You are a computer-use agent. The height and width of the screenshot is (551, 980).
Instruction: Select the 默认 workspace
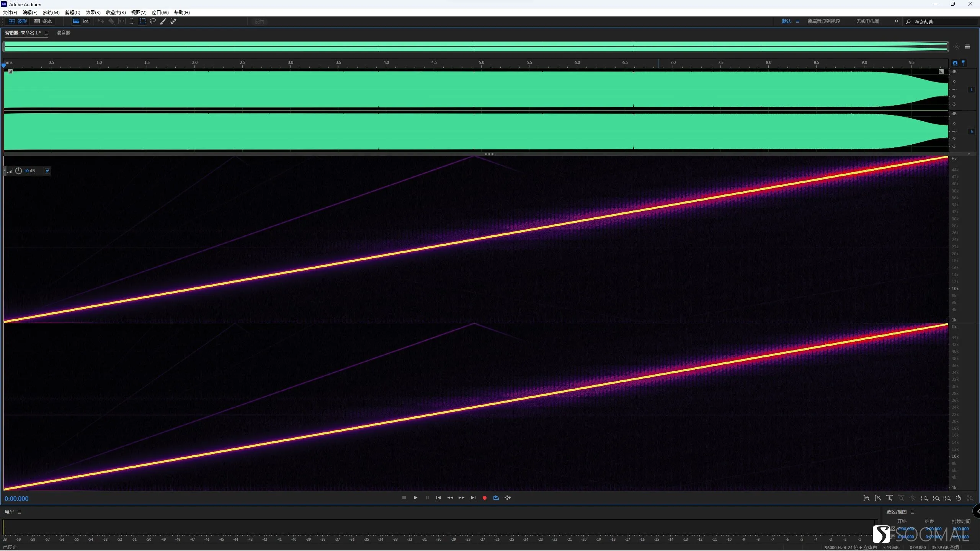(786, 21)
